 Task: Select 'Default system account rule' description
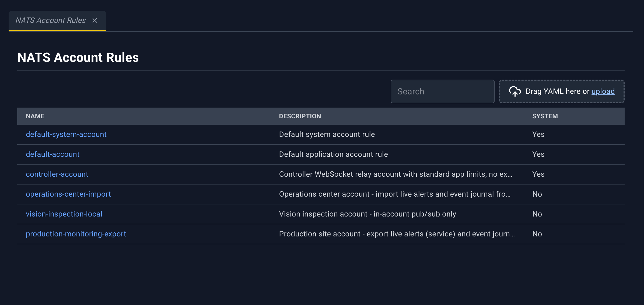point(327,134)
